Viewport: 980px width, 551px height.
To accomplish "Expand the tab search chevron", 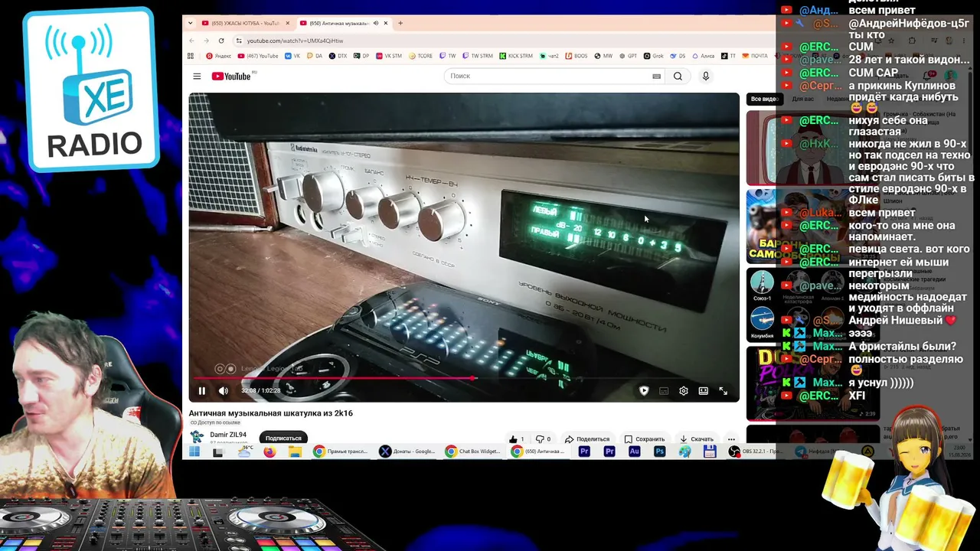I will [x=191, y=23].
